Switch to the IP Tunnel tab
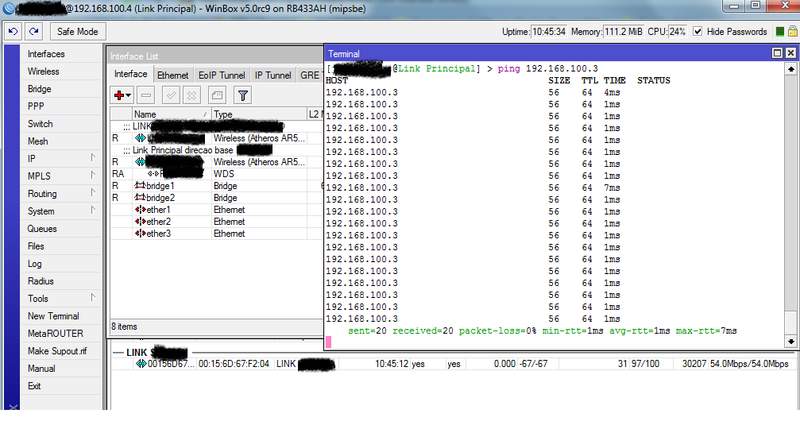800x429 pixels. click(x=273, y=75)
